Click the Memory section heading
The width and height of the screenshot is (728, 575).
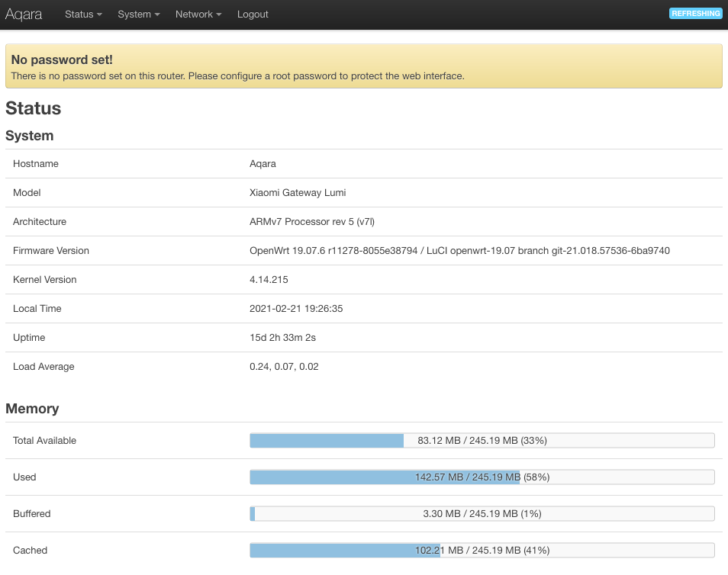(x=32, y=409)
